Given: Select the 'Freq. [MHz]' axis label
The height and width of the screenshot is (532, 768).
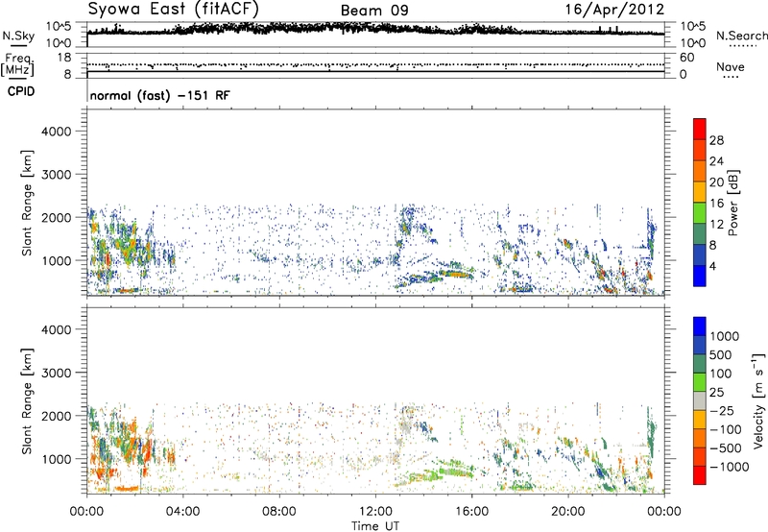Looking at the screenshot, I should pos(17,64).
